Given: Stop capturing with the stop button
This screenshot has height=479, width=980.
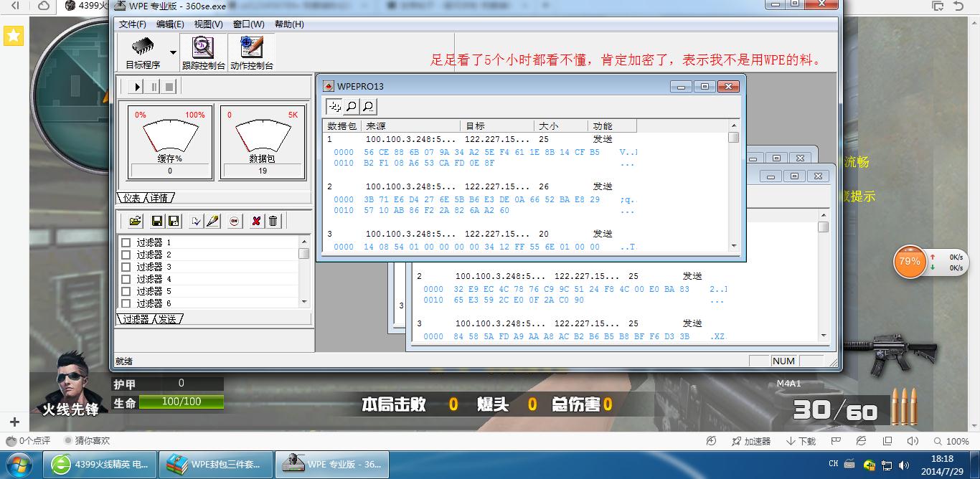Looking at the screenshot, I should coord(169,87).
